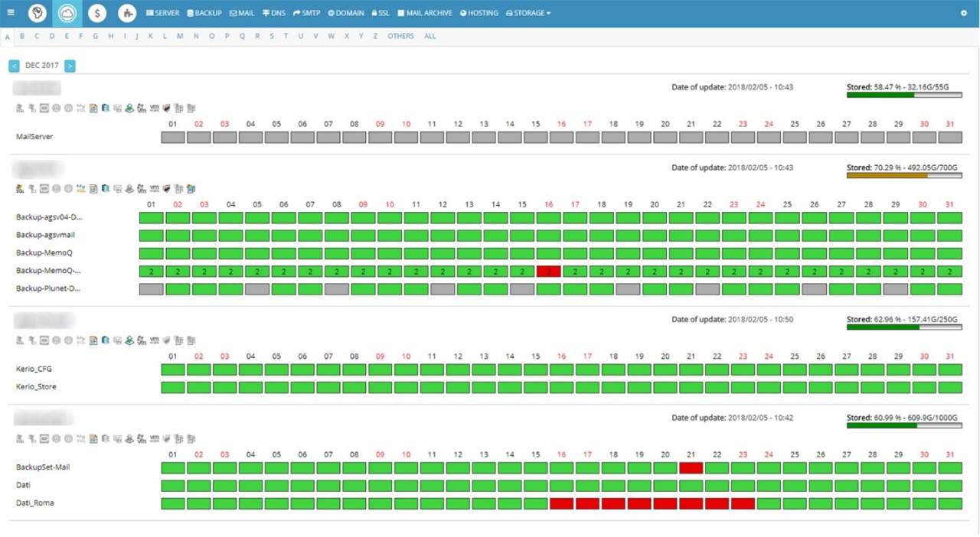Open the MAIL ARCHIVE menu item

pos(425,13)
